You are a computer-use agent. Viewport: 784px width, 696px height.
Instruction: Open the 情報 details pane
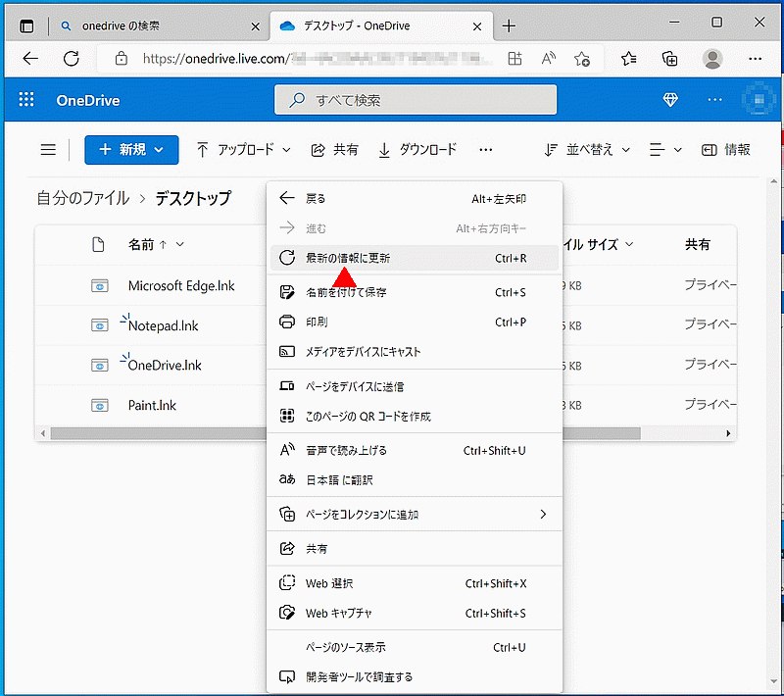[725, 150]
